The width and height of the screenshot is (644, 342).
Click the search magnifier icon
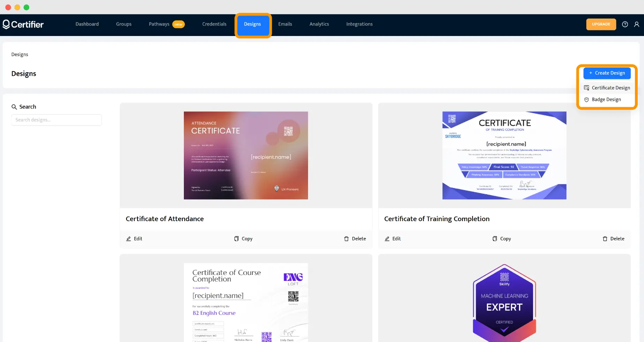(x=14, y=107)
